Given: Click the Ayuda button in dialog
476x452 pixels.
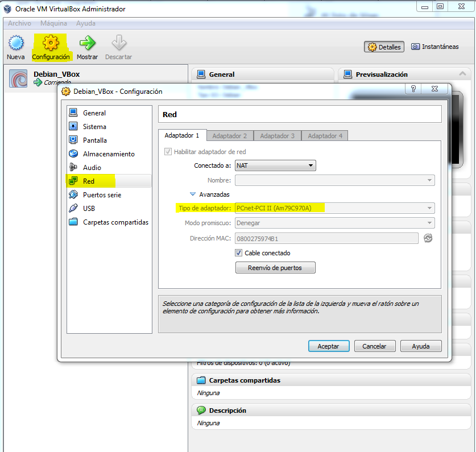Looking at the screenshot, I should [421, 346].
